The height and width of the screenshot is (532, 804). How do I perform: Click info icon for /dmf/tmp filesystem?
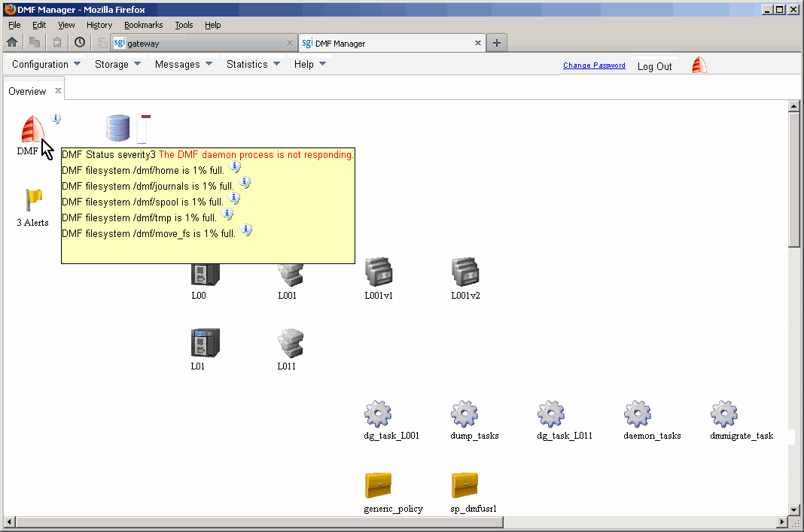point(227,214)
